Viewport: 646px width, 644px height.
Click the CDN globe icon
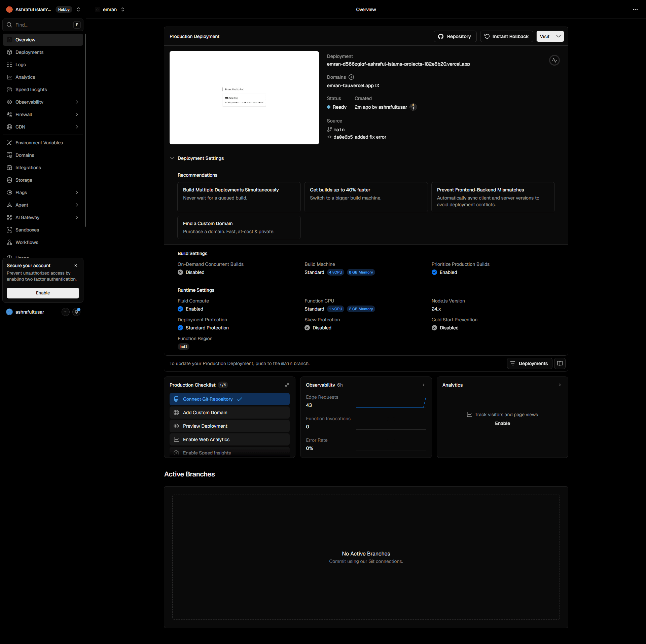coord(9,127)
